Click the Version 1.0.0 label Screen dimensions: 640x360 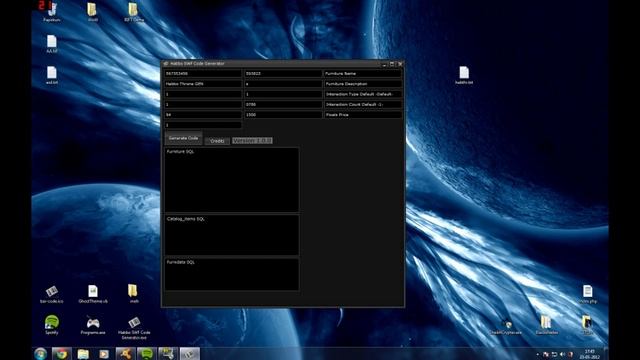(x=252, y=140)
